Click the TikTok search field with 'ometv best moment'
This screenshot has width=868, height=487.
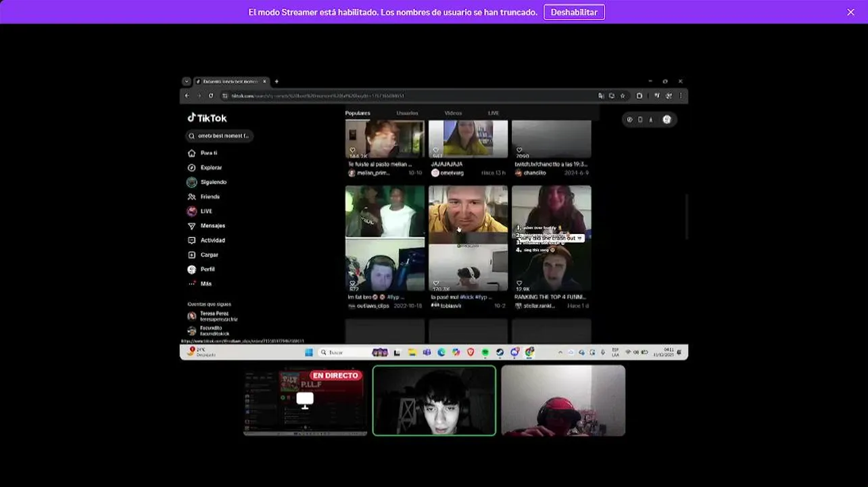220,136
